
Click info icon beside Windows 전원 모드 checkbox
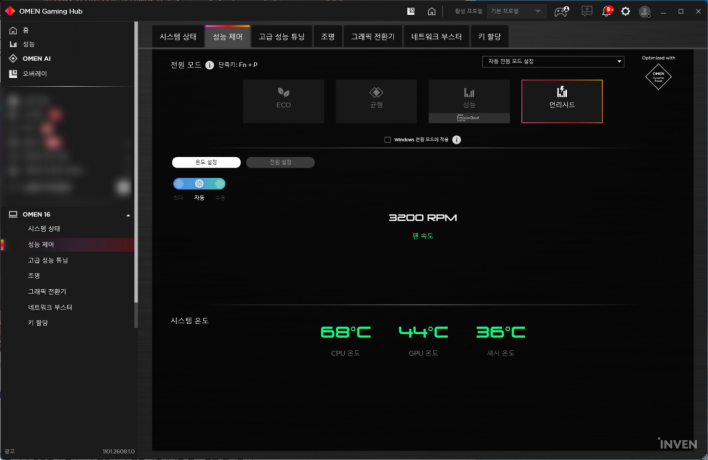tap(456, 139)
